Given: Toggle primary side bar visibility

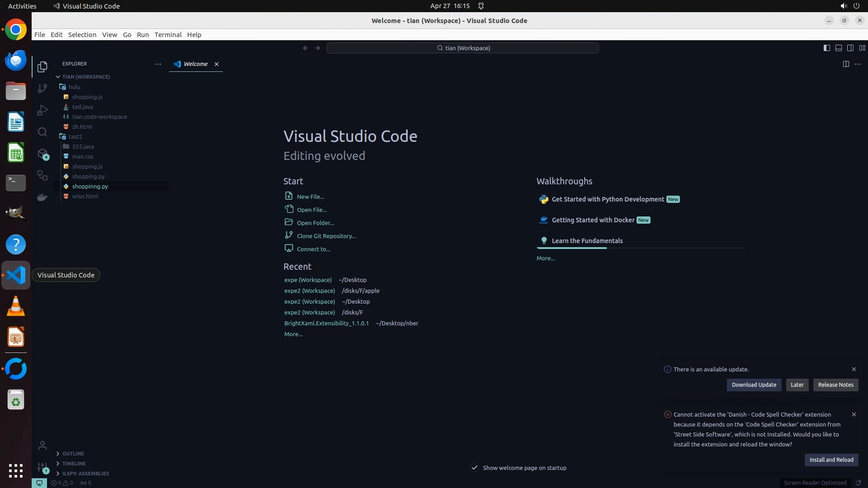Looking at the screenshot, I should pyautogui.click(x=826, y=48).
